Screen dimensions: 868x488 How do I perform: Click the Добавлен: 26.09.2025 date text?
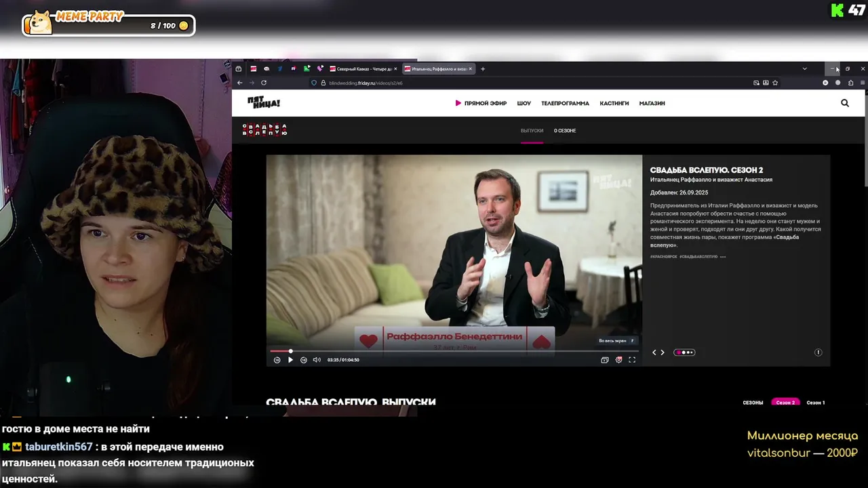[679, 192]
